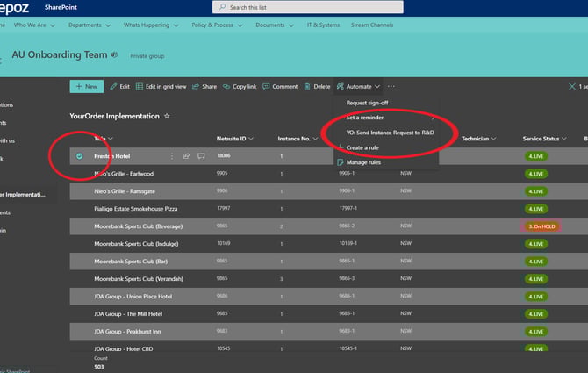Open Nieo's Grille - Earlwood item
The height and width of the screenshot is (373, 588).
(x=125, y=174)
